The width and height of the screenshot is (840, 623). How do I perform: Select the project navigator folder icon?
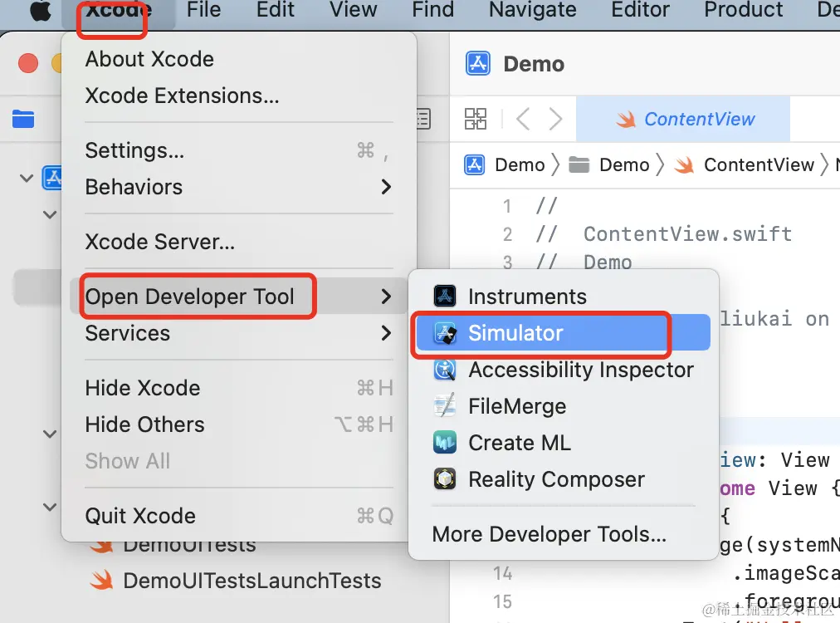[23, 119]
